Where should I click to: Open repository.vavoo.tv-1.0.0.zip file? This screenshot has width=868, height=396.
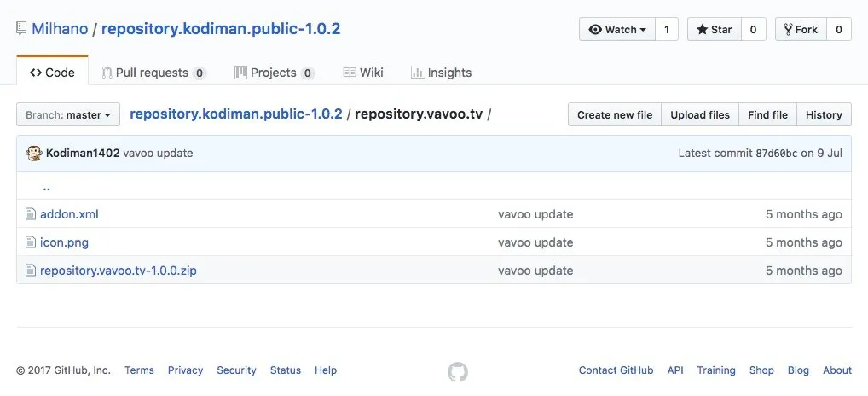pos(119,271)
